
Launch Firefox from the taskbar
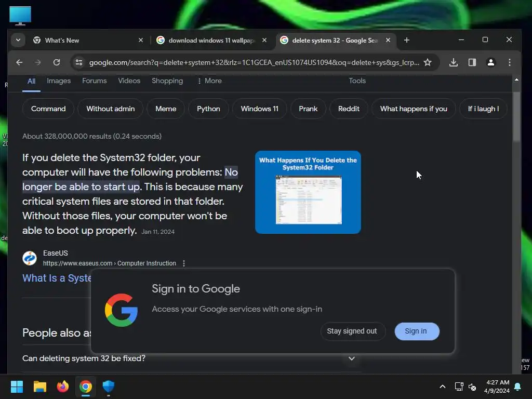[x=63, y=387]
